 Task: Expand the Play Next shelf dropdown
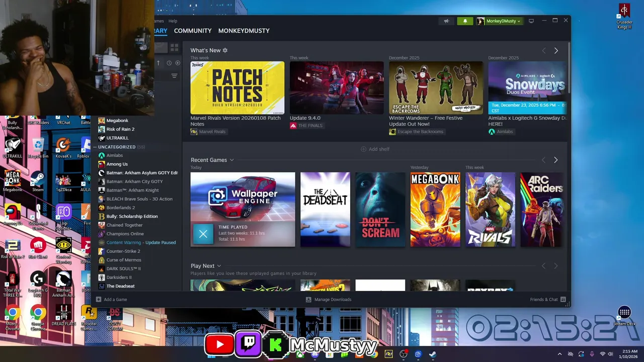coord(219,266)
